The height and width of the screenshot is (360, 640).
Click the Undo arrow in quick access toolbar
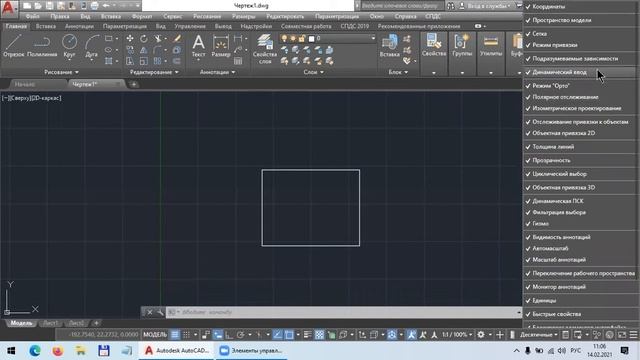(106, 6)
